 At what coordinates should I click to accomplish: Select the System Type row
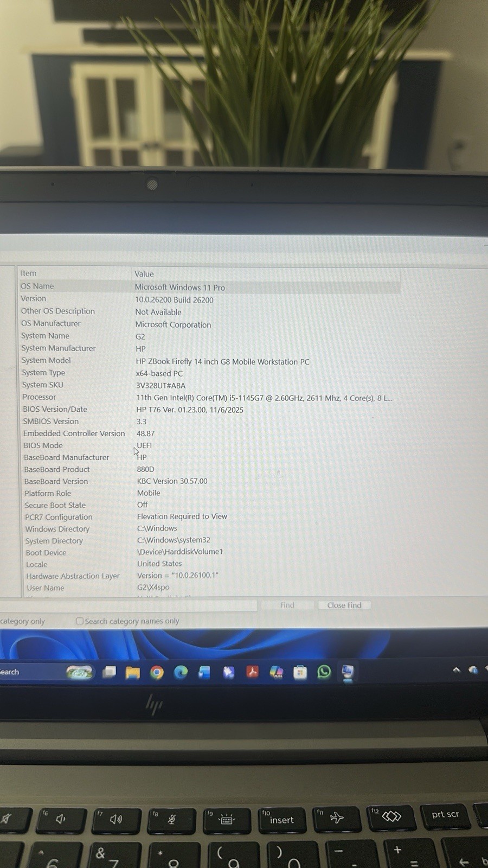click(209, 373)
